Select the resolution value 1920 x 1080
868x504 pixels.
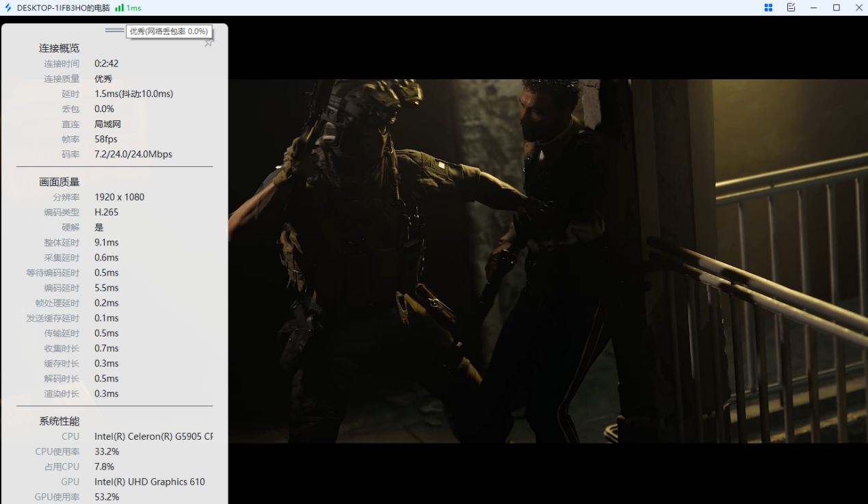coord(120,197)
